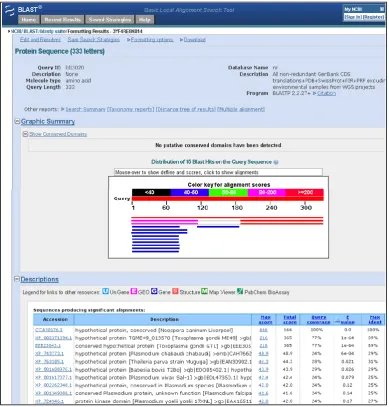The image size is (389, 407).
Task: Click Save Search Strategies link
Action: click(x=94, y=40)
